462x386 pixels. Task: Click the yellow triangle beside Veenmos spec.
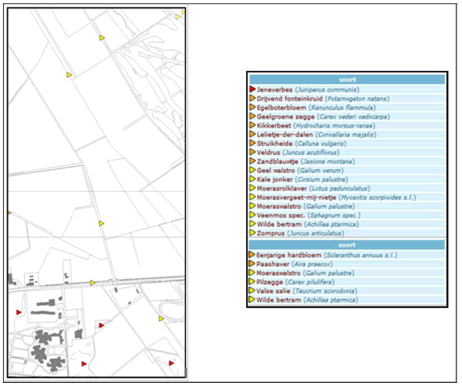click(x=252, y=215)
